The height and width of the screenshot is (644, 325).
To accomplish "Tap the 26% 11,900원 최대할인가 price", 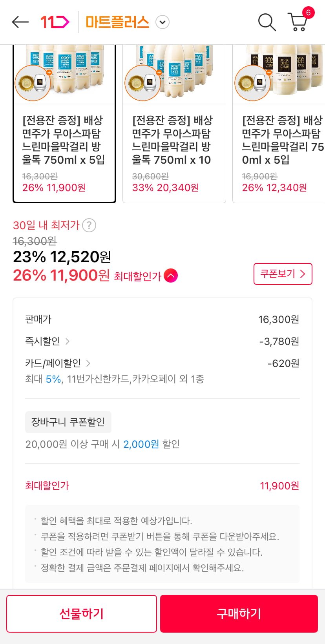I will [61, 275].
